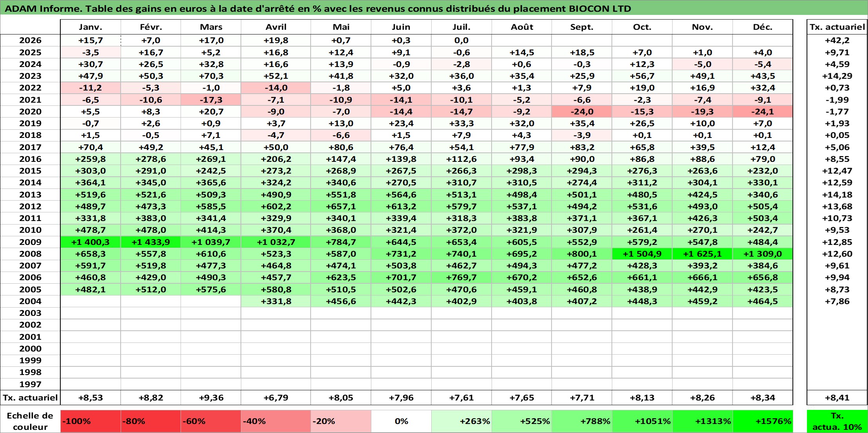Select April 2004 cell +331,8
This screenshot has height=433, width=868.
(276, 301)
